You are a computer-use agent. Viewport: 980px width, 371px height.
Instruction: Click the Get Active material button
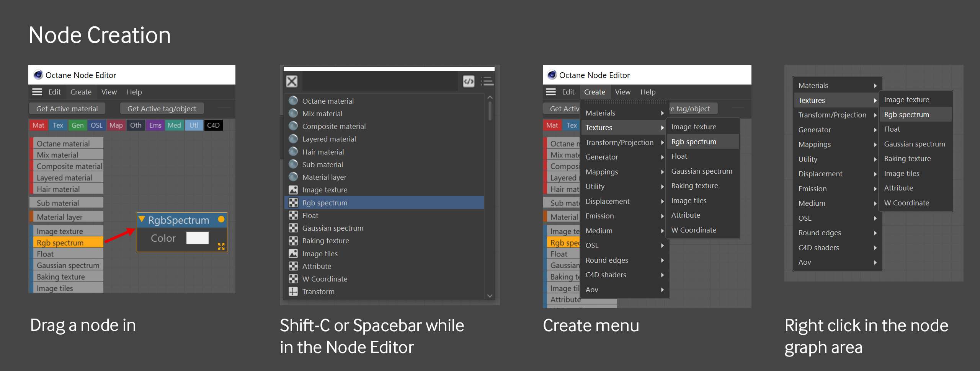pos(67,109)
